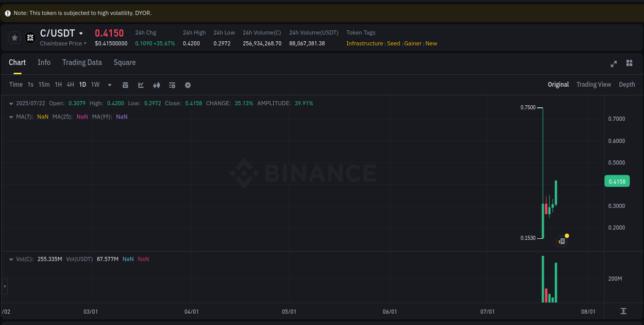This screenshot has width=644, height=325.
Task: Open chart settings via the gear icon
Action: pos(188,85)
